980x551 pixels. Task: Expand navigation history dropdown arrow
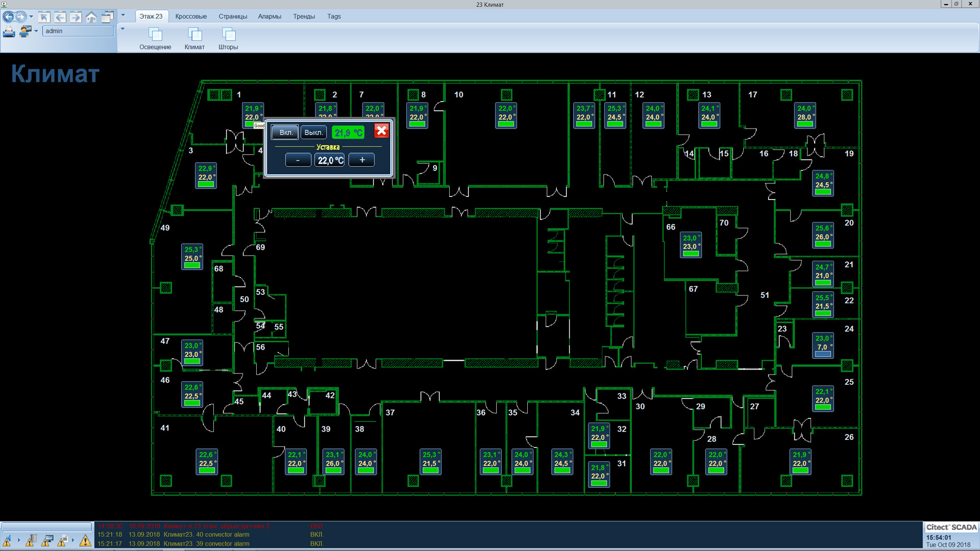(32, 17)
